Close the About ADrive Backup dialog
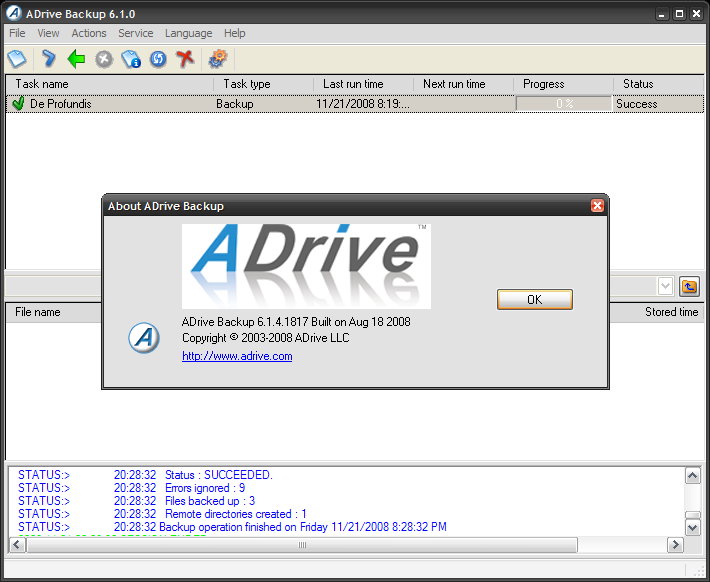Viewport: 710px width, 582px height. point(597,206)
